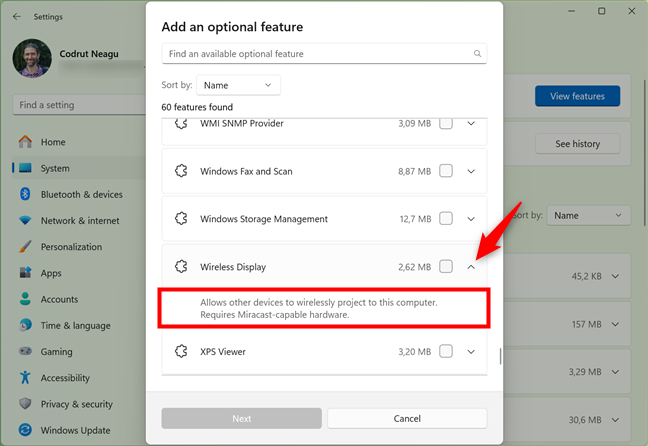The image size is (648, 446).
Task: Open Accounts settings page
Action: pos(79,299)
